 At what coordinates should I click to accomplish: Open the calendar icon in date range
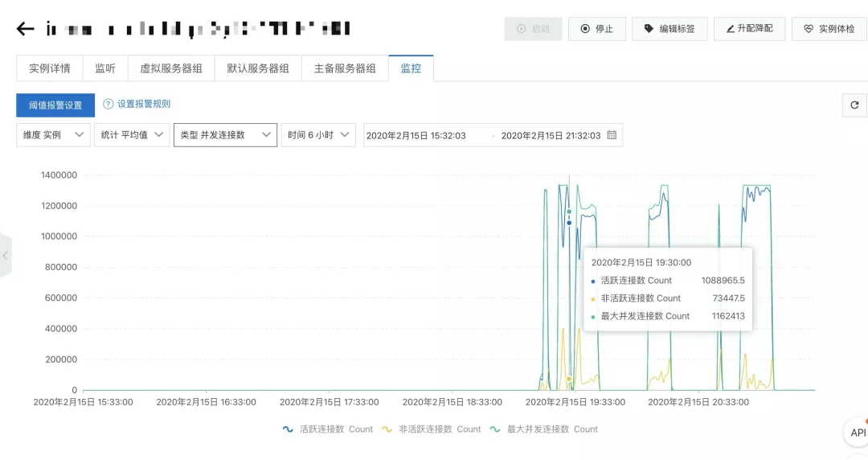tap(612, 134)
